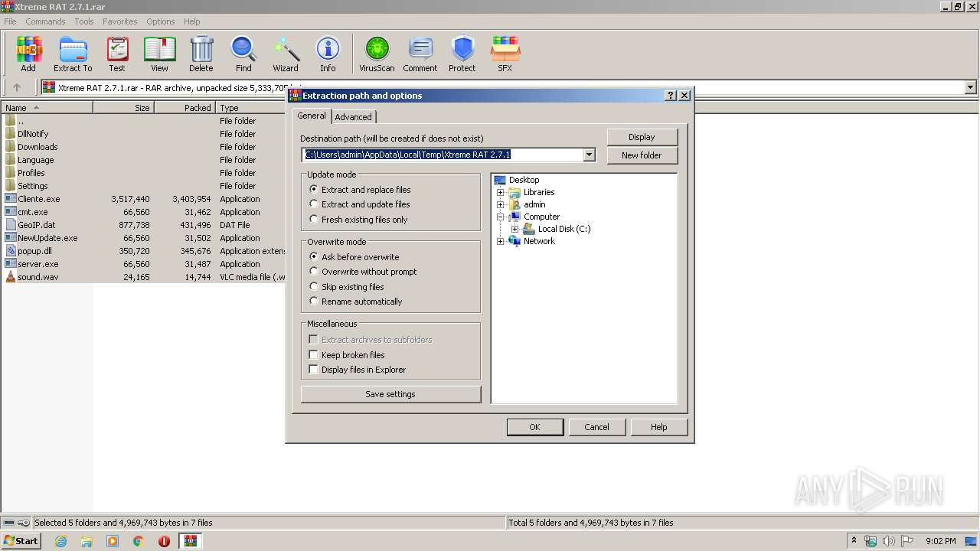
Task: Select the GeoIP.dat file
Action: click(144, 225)
